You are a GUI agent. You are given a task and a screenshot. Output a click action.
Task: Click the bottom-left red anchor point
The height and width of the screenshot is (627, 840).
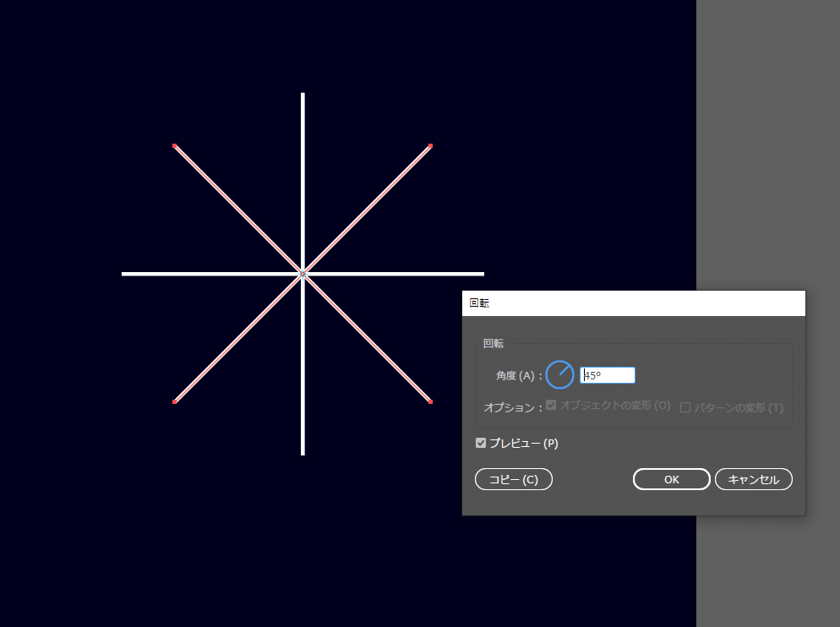175,401
